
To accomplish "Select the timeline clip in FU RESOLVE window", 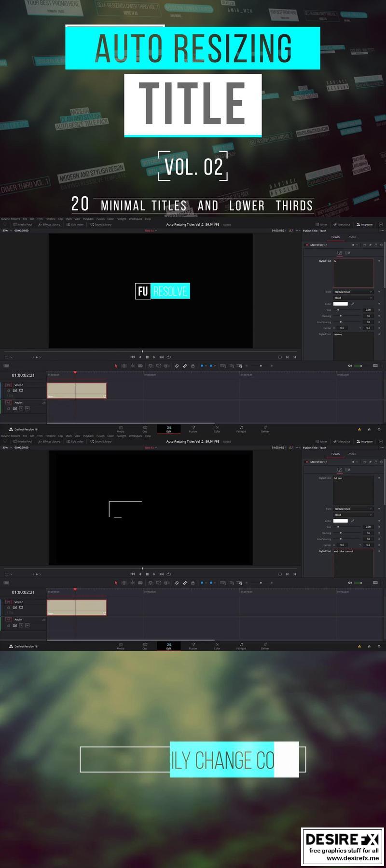I will point(77,391).
